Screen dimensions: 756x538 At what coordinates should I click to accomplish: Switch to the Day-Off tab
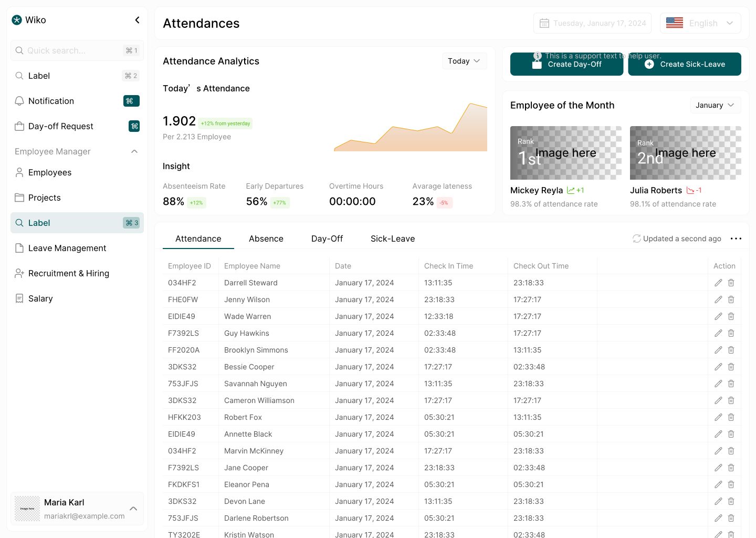click(327, 239)
